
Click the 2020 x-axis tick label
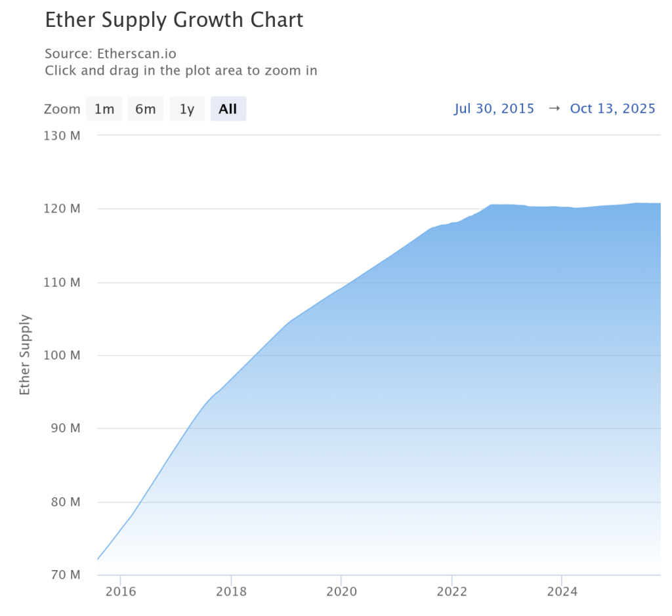tap(341, 592)
